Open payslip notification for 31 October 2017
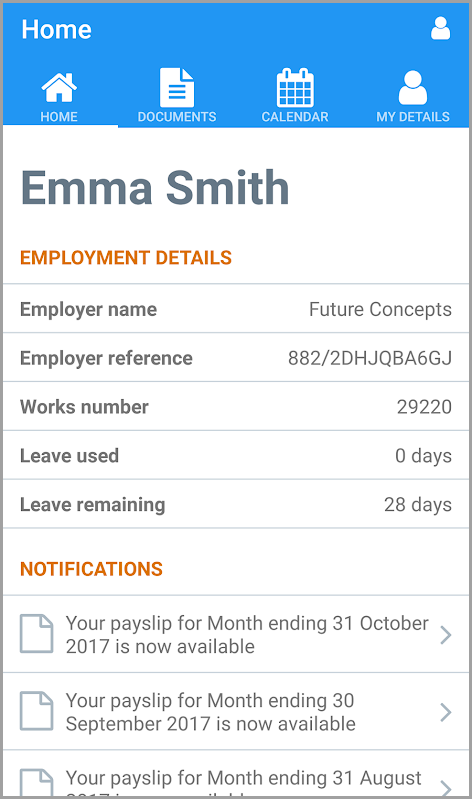 (236, 634)
